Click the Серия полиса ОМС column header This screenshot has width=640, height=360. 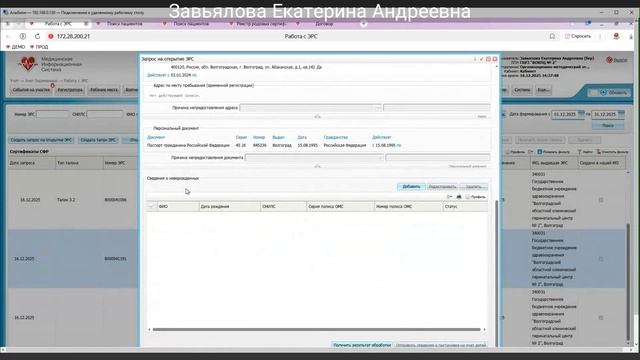[340, 207]
